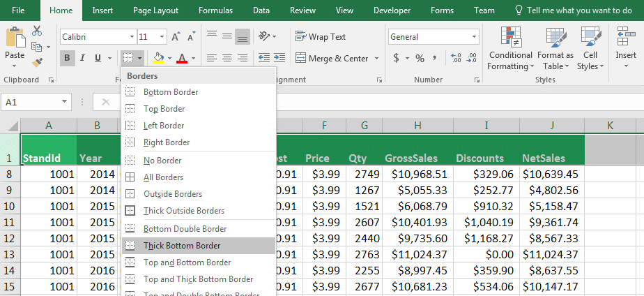This screenshot has width=644, height=296.
Task: Click the Decrease Decimal icon
Action: (471, 58)
